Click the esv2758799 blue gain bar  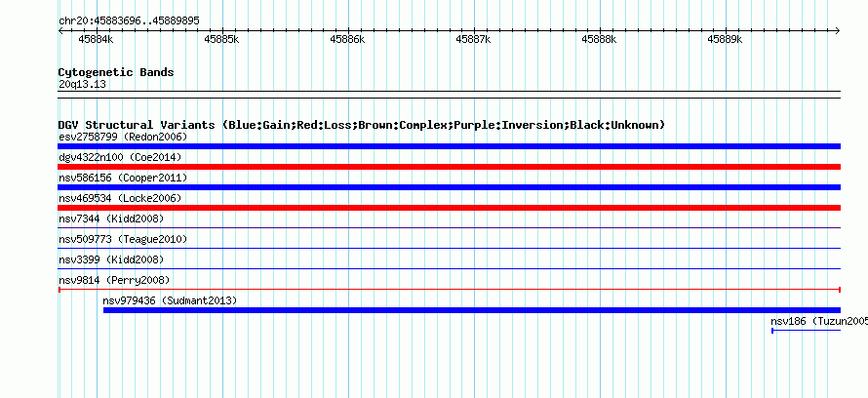[x=449, y=146]
